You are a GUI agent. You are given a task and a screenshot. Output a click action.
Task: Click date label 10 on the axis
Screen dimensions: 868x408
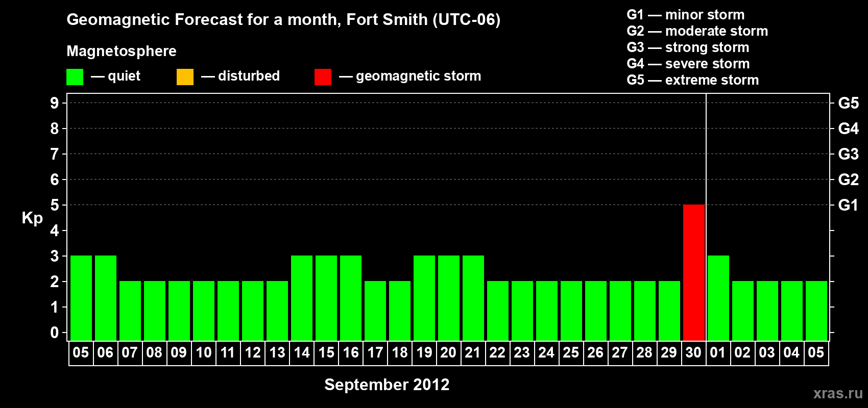click(204, 353)
